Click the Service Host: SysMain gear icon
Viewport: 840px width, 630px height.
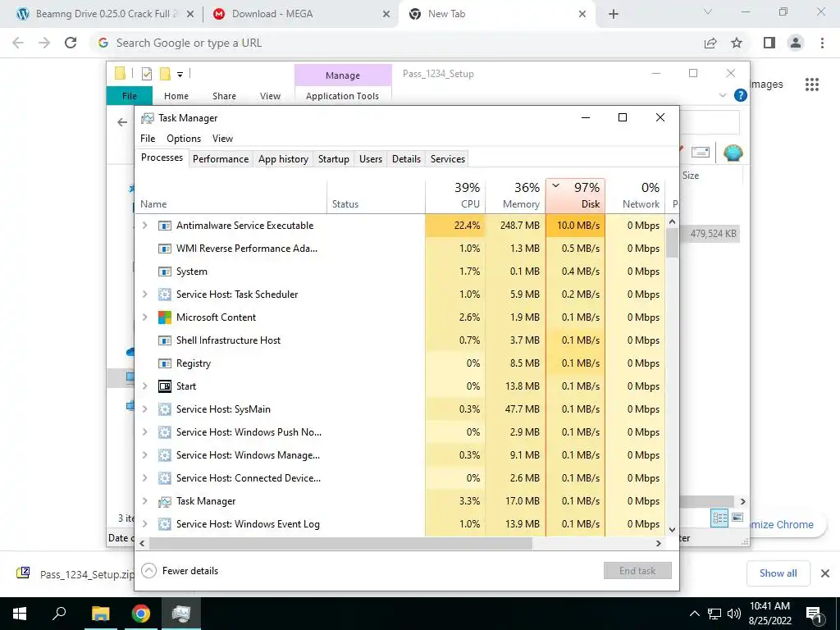(164, 409)
